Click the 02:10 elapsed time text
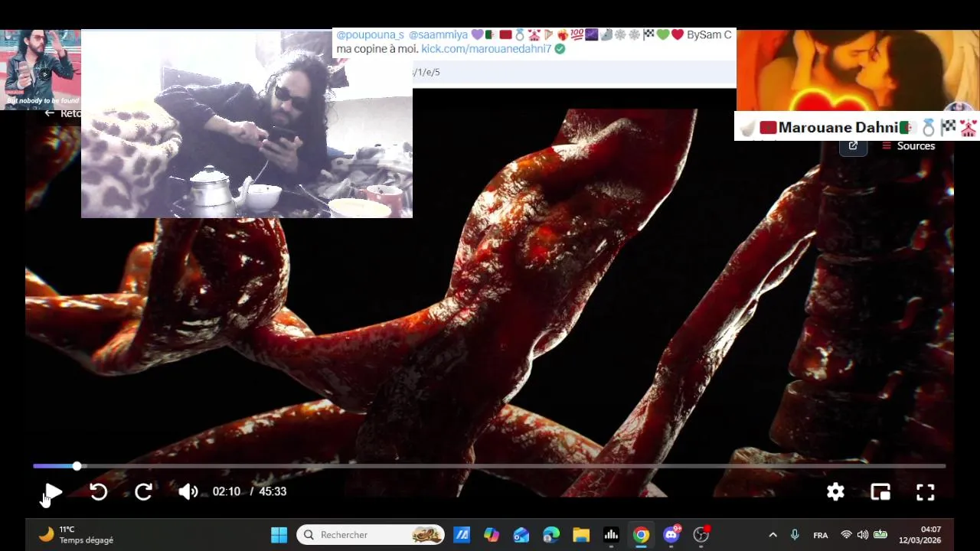Image resolution: width=980 pixels, height=551 pixels. tap(227, 491)
